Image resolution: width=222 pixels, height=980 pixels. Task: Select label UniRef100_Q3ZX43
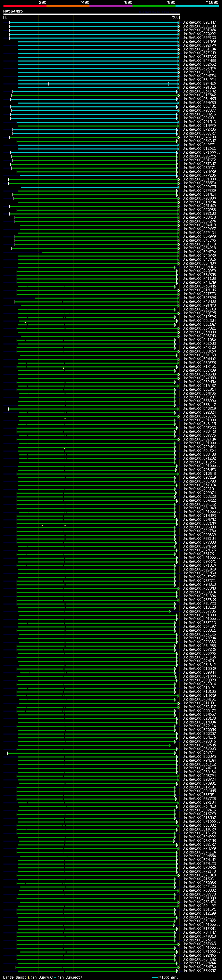coord(199,944)
